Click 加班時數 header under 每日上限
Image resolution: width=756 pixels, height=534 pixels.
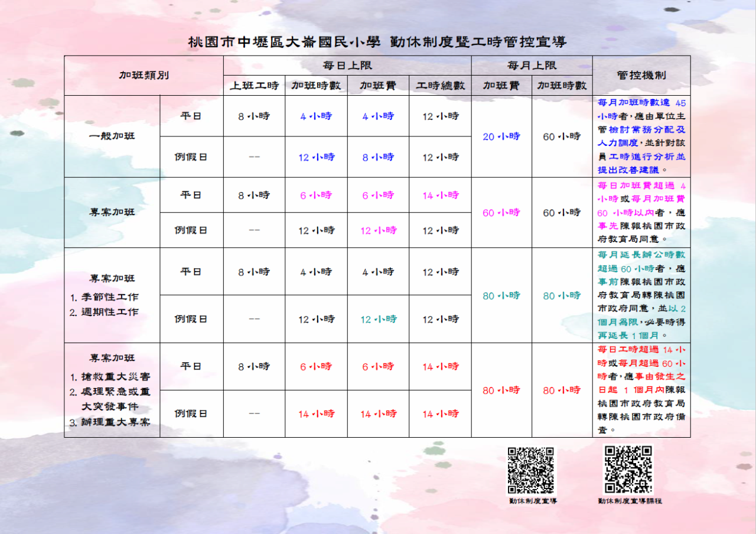316,86
